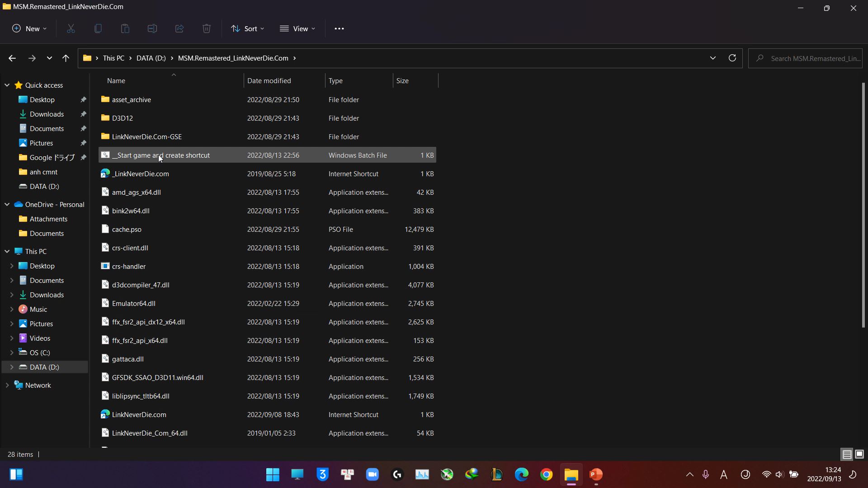Switch to Details view layout icon
This screenshot has width=868, height=488.
pyautogui.click(x=847, y=454)
